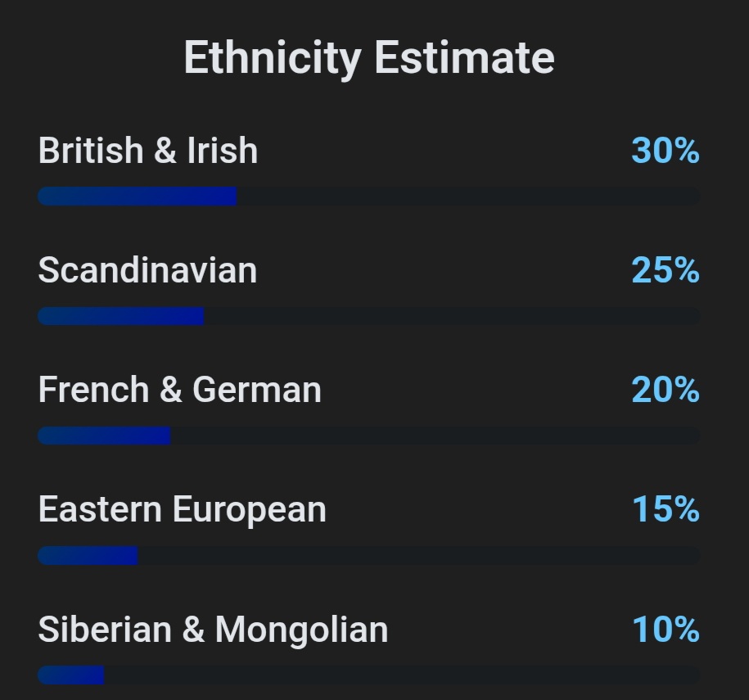Click the Ethnicity Estimate heading

(x=369, y=58)
